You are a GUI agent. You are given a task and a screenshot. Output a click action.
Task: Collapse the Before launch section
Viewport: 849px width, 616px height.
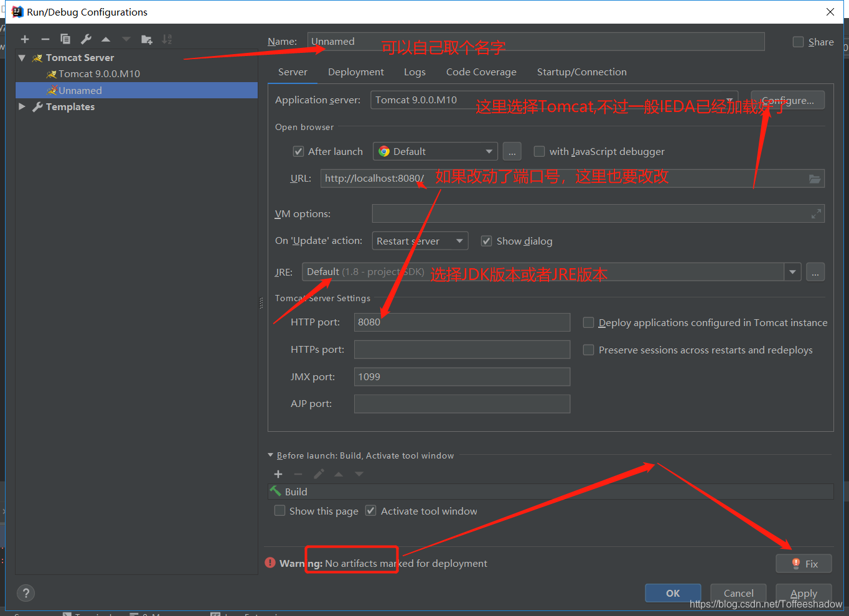[x=271, y=455]
